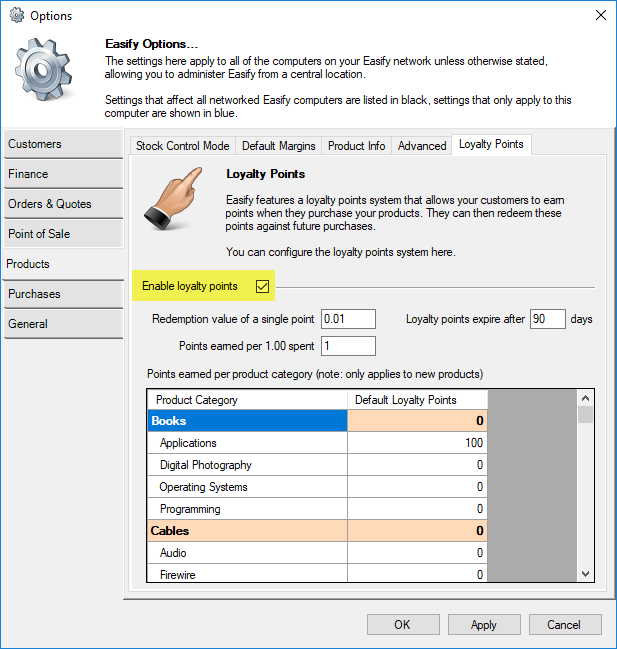Viewport: 617px width, 649px height.
Task: Click the Cancel button
Action: coord(565,625)
